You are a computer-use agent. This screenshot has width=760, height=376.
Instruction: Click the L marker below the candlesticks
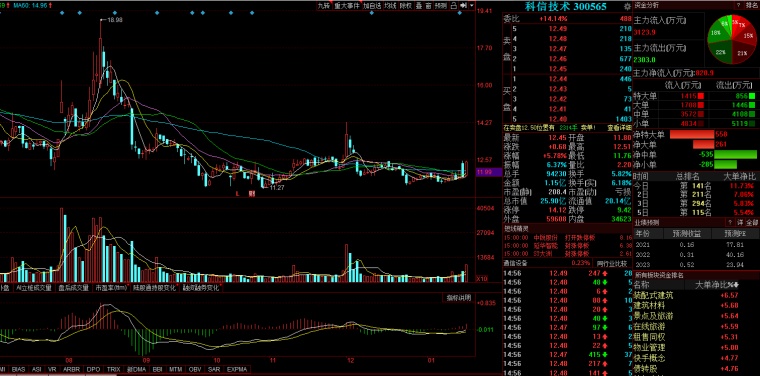click(238, 193)
